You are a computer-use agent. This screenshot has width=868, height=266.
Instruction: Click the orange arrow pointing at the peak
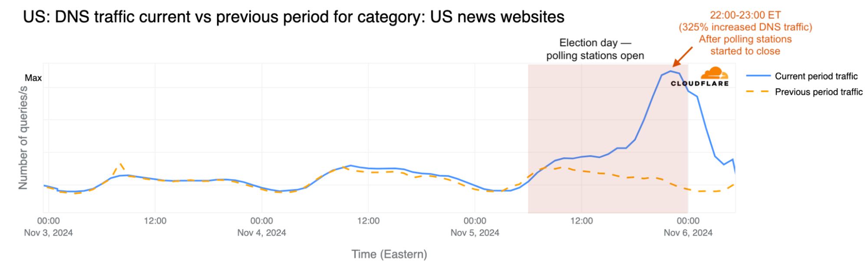click(683, 56)
